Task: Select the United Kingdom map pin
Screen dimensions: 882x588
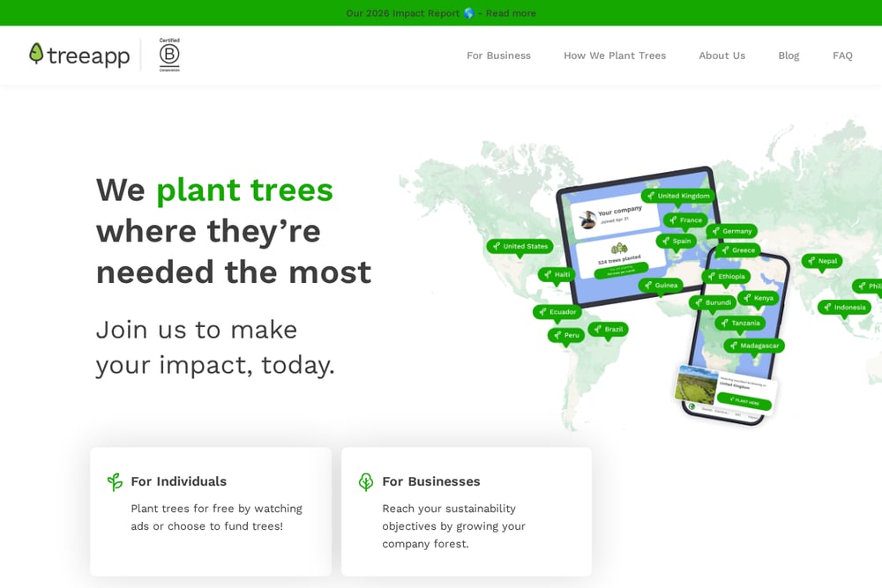Action: pyautogui.click(x=677, y=197)
